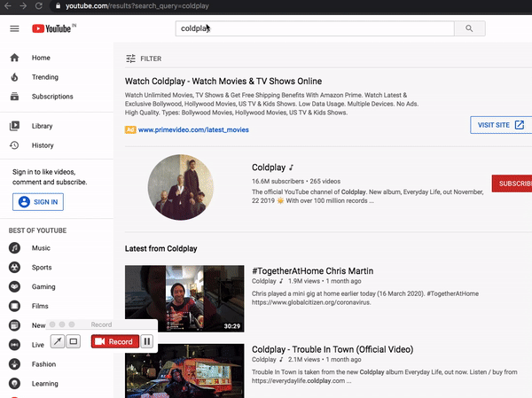
Task: Start recording with the red Record button
Action: (115, 341)
